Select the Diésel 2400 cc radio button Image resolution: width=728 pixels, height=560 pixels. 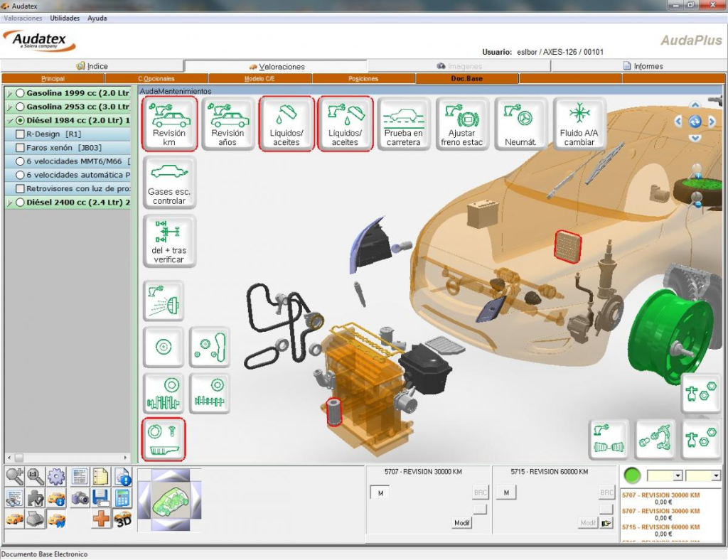(20, 203)
